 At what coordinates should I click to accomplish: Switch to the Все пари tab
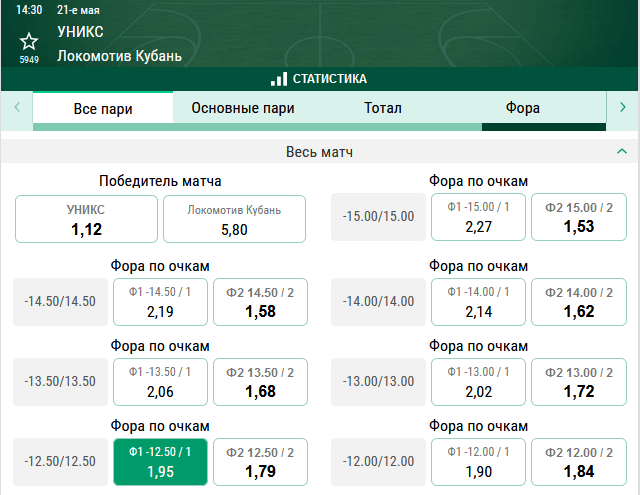point(103,109)
